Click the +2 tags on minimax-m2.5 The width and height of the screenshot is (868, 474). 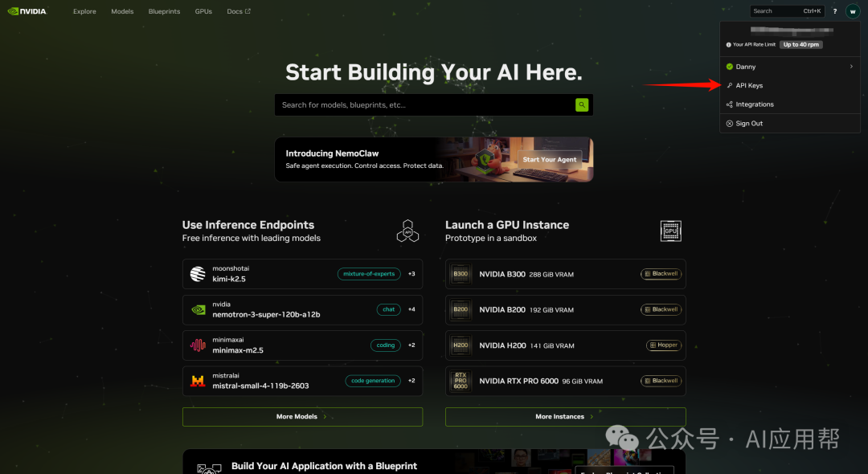[411, 345]
